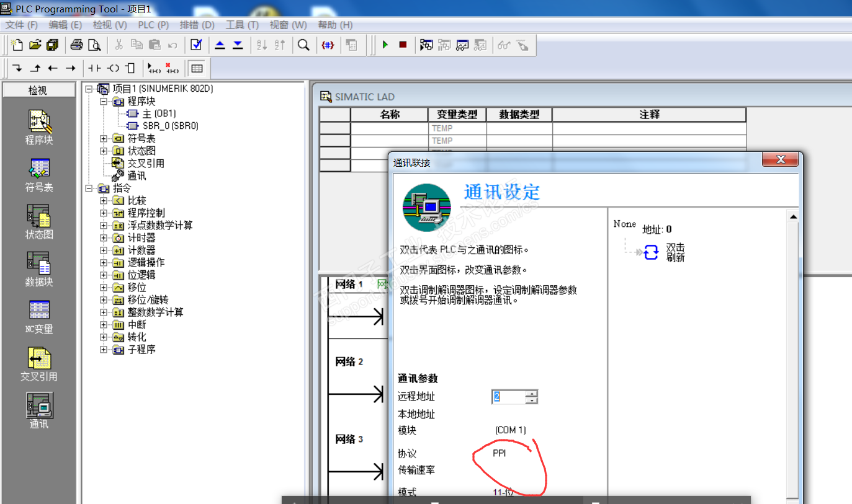Click the blue Upload arrow icon
852x504 pixels.
pyautogui.click(x=220, y=45)
